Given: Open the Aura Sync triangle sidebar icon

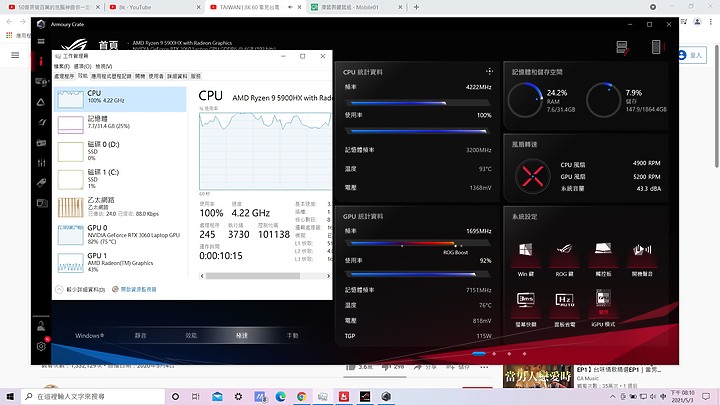Looking at the screenshot, I should point(41,102).
